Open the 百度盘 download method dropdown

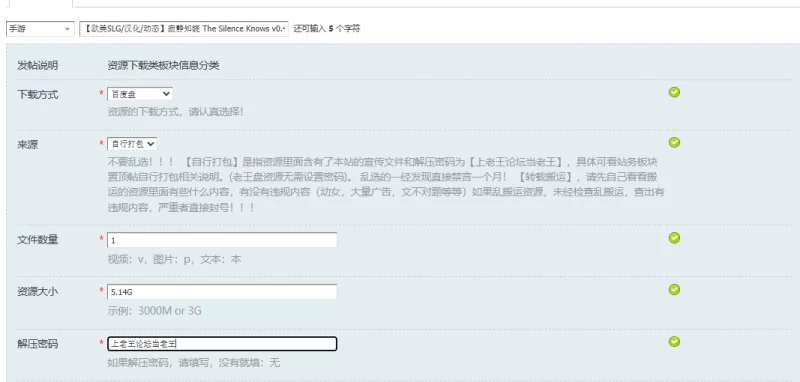tap(140, 94)
